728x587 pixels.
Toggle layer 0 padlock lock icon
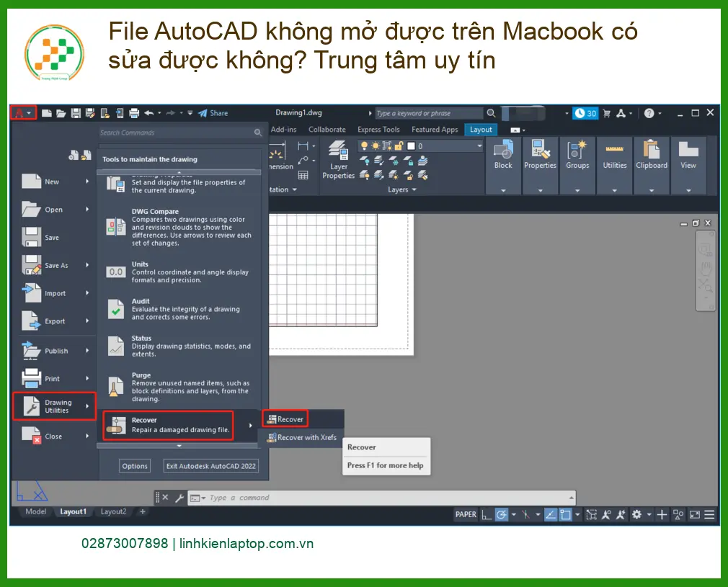(399, 146)
